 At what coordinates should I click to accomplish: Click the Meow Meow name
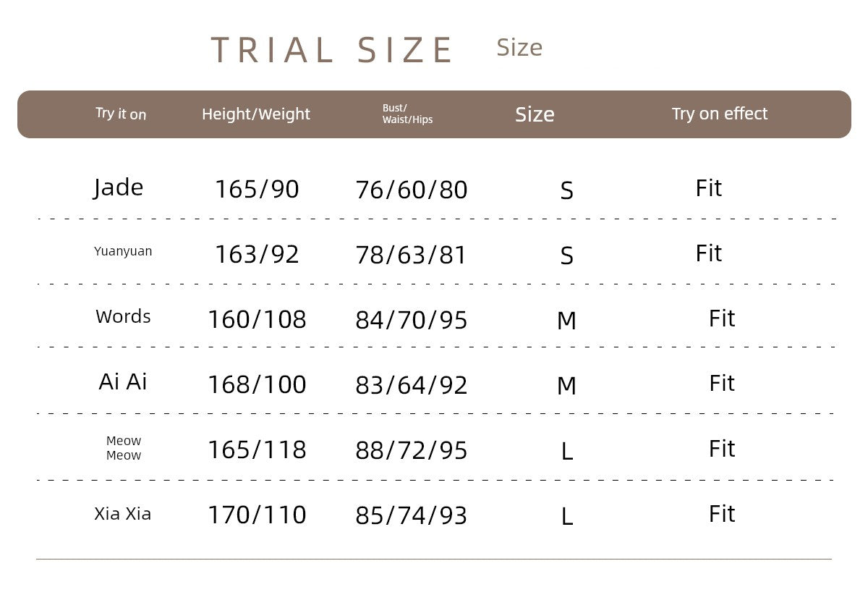124,448
